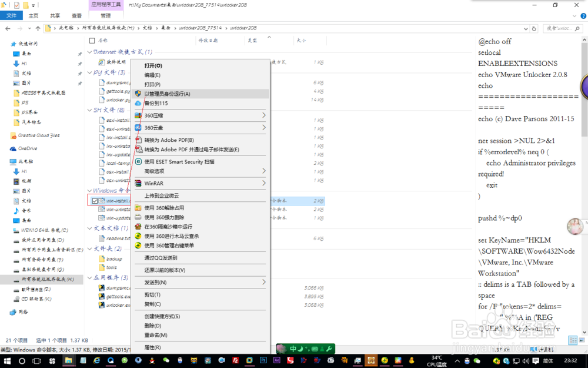This screenshot has height=368, width=588.
Task: Select the readme.txt file icon
Action: coord(102,238)
